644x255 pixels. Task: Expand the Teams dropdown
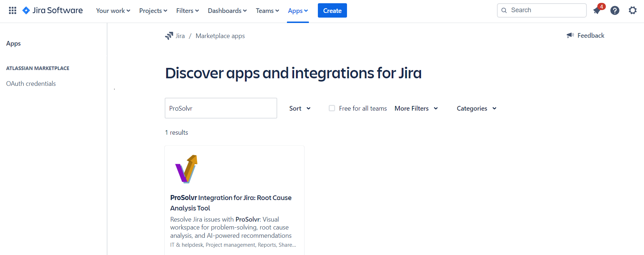tap(267, 11)
